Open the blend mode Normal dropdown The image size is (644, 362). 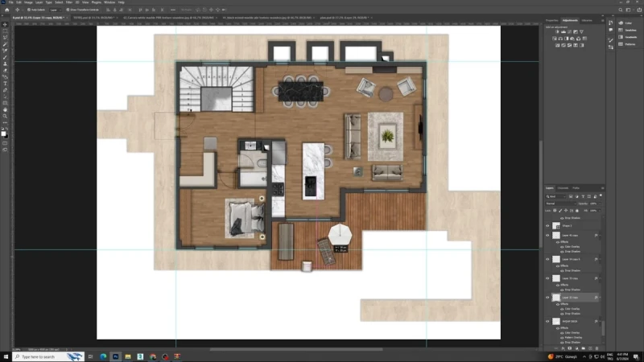coord(560,204)
